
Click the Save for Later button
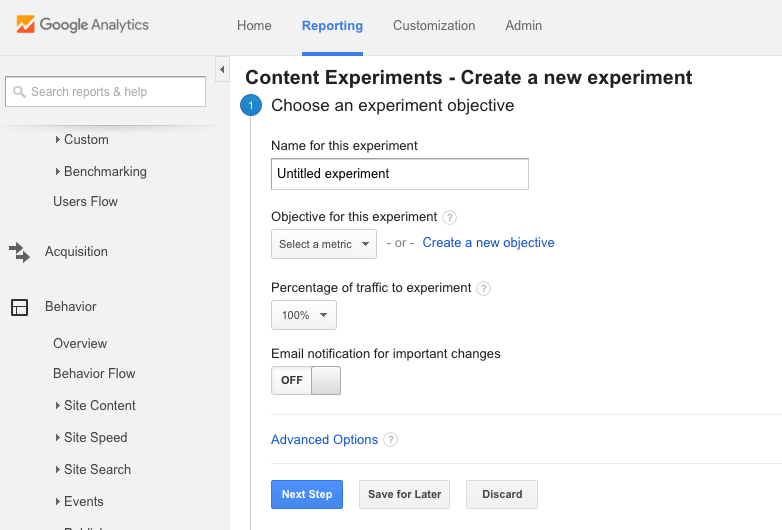[404, 494]
